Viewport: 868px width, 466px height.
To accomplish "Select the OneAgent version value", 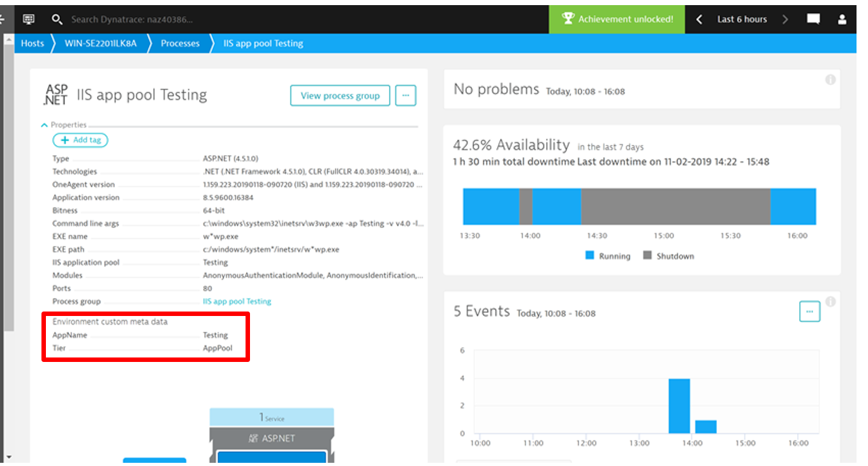I will click(x=313, y=184).
